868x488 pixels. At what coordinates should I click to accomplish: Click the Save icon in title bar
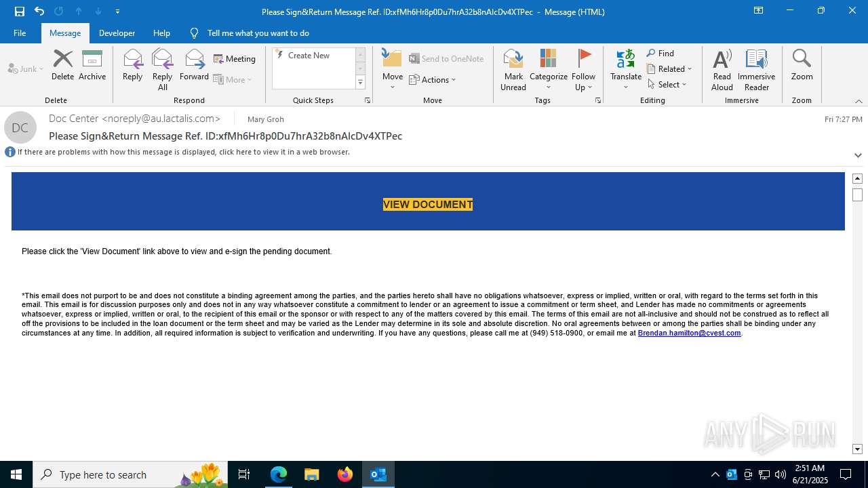pyautogui.click(x=19, y=12)
